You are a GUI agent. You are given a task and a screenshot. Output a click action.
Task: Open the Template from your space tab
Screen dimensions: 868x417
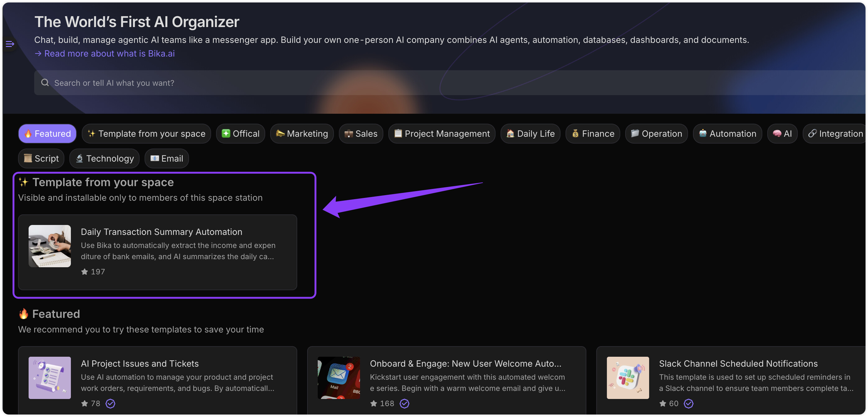tap(146, 134)
